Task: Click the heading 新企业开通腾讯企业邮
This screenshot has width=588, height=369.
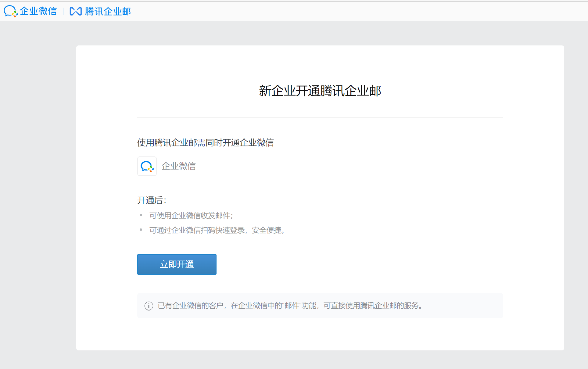Action: tap(320, 91)
